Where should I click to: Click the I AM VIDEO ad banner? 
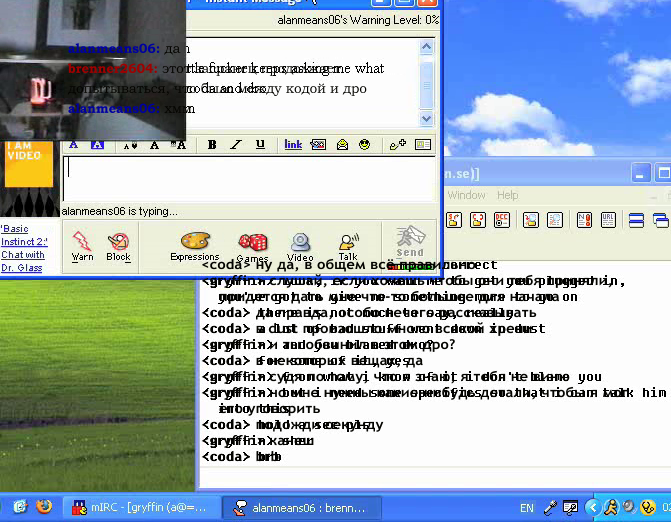pos(29,164)
